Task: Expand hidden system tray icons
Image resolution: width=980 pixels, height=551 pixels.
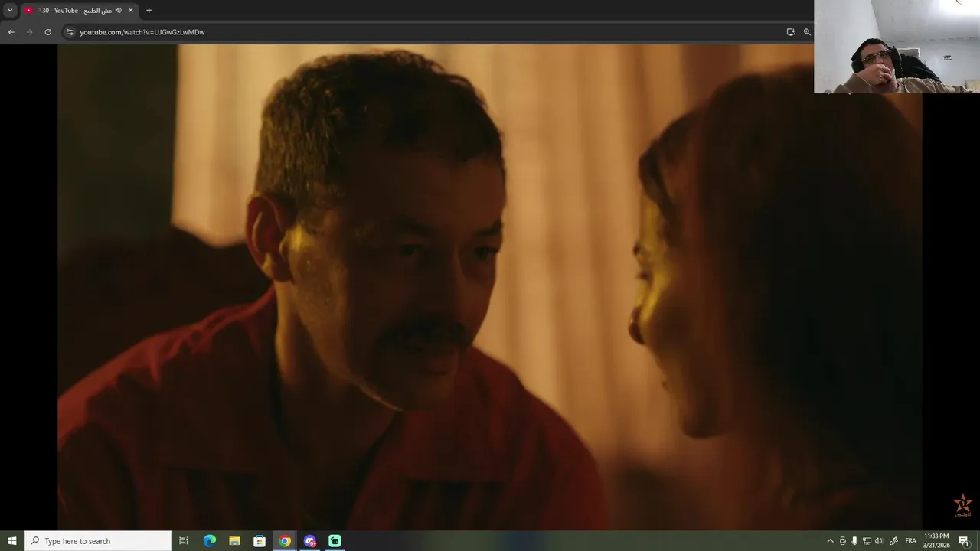Action: 830,541
